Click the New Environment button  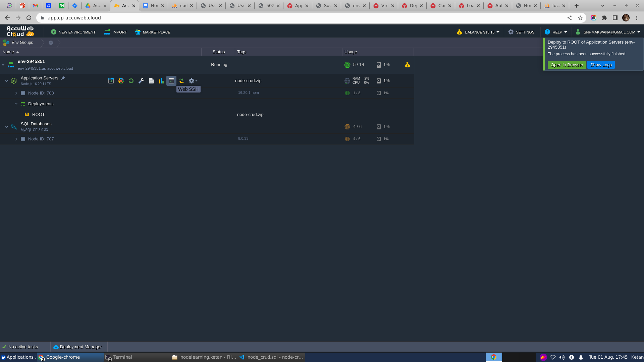[x=73, y=32]
